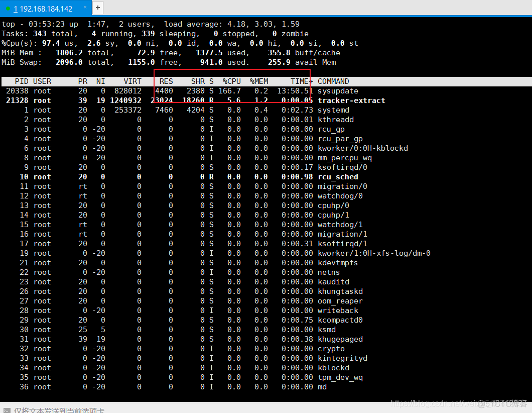Screen dimensions: 532x413
Task: Select the crypto process name
Action: pos(331,349)
